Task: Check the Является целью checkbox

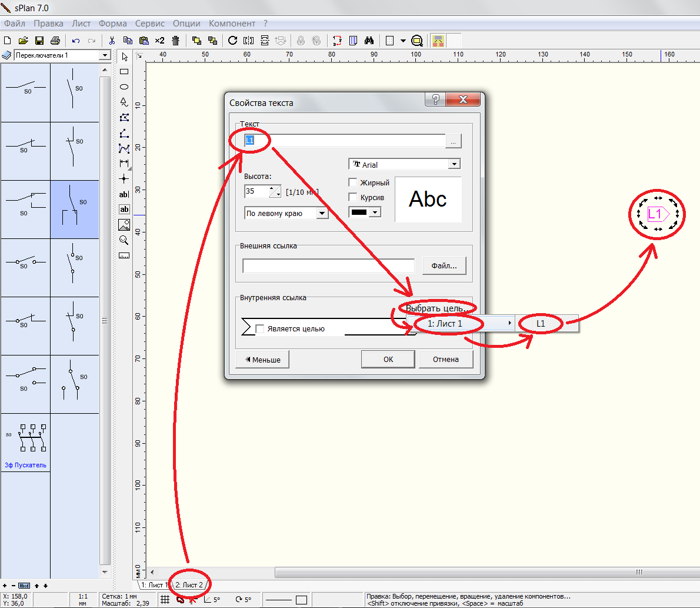Action: pos(260,329)
